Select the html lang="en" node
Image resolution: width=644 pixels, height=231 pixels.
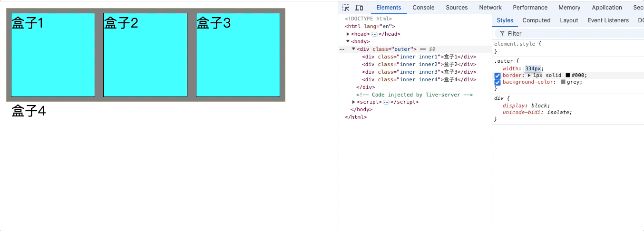point(370,26)
